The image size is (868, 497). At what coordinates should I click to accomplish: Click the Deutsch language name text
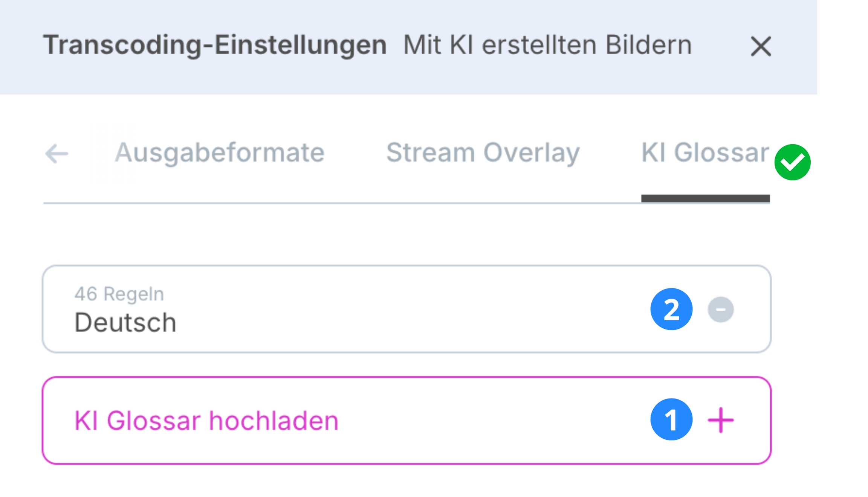click(125, 323)
